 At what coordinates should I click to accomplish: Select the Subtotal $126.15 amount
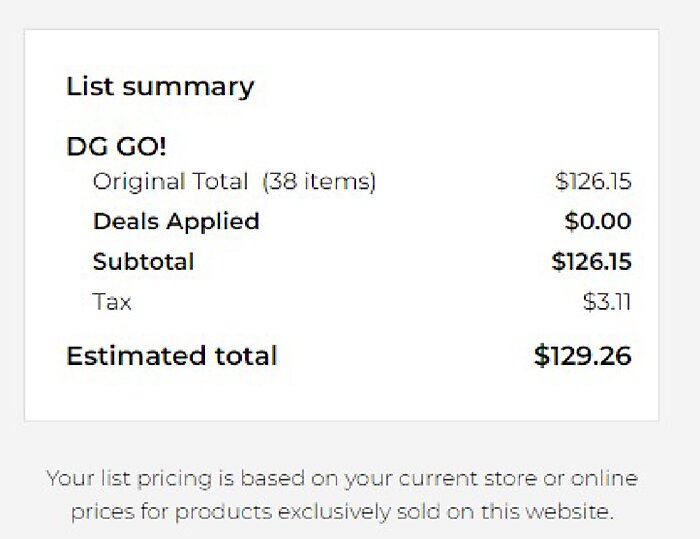[591, 262]
